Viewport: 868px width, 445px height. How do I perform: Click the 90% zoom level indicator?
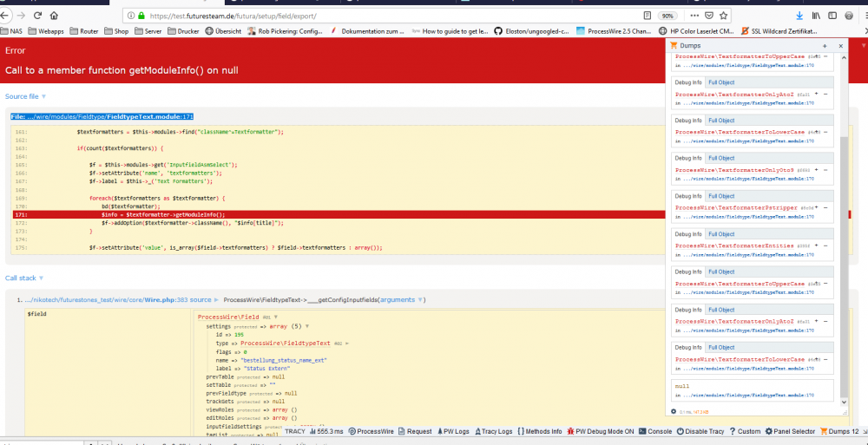tap(667, 16)
